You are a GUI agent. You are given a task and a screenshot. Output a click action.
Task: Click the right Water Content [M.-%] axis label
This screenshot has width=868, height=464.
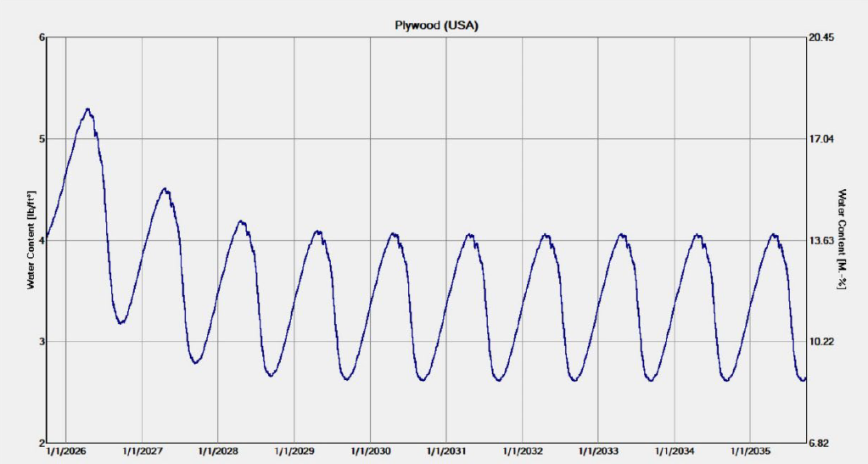click(842, 240)
